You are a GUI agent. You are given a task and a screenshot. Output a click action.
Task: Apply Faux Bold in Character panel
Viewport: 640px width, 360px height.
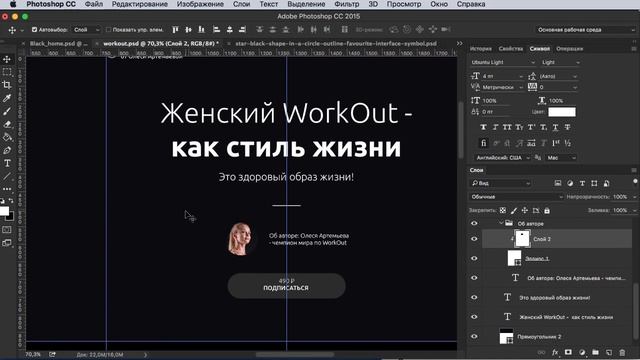483,127
